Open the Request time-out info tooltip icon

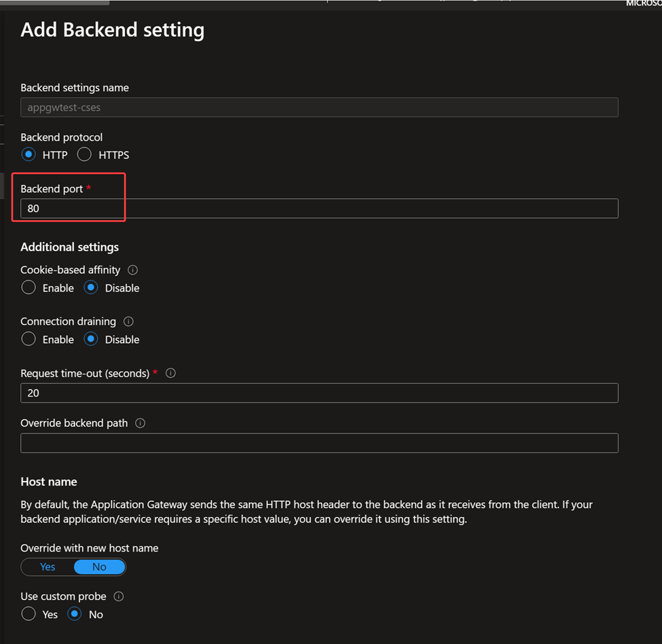coord(170,374)
